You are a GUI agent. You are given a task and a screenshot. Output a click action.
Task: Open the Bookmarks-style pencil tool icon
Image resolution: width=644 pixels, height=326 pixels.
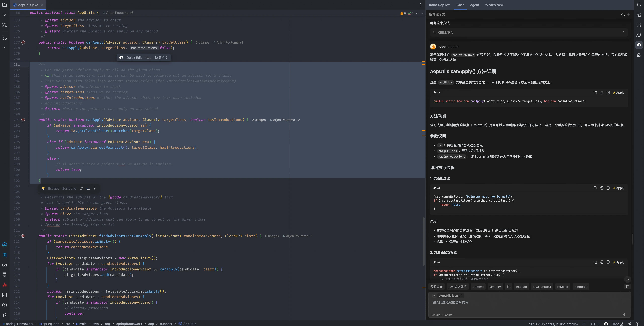(x=5, y=275)
